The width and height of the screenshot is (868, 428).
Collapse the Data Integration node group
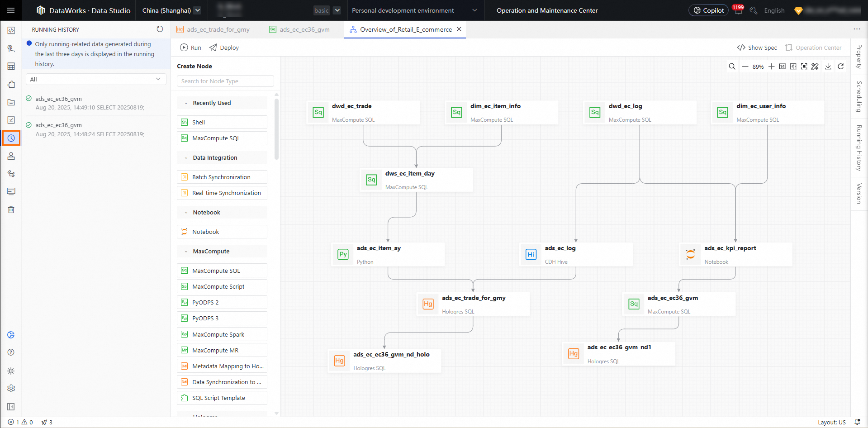click(186, 158)
